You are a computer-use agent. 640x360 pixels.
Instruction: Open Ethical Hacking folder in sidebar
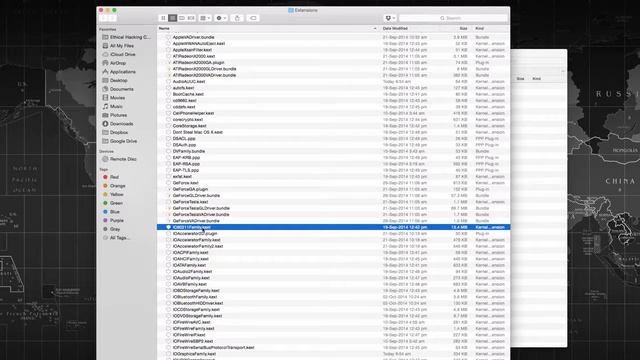point(127,37)
